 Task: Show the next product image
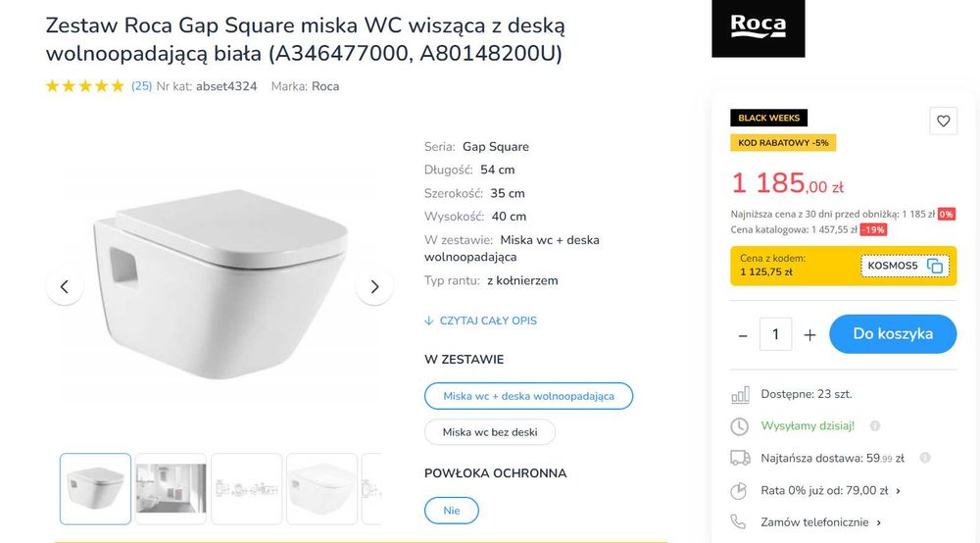click(x=374, y=287)
